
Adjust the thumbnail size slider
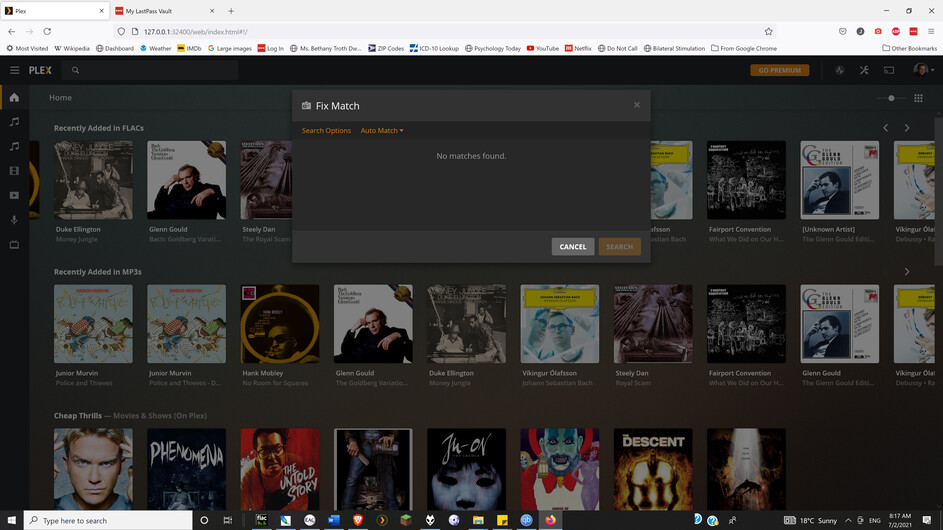tap(891, 98)
